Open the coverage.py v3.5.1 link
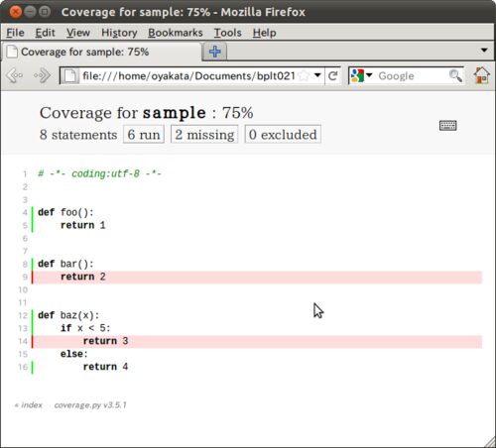This screenshot has height=448, width=496. [x=90, y=405]
